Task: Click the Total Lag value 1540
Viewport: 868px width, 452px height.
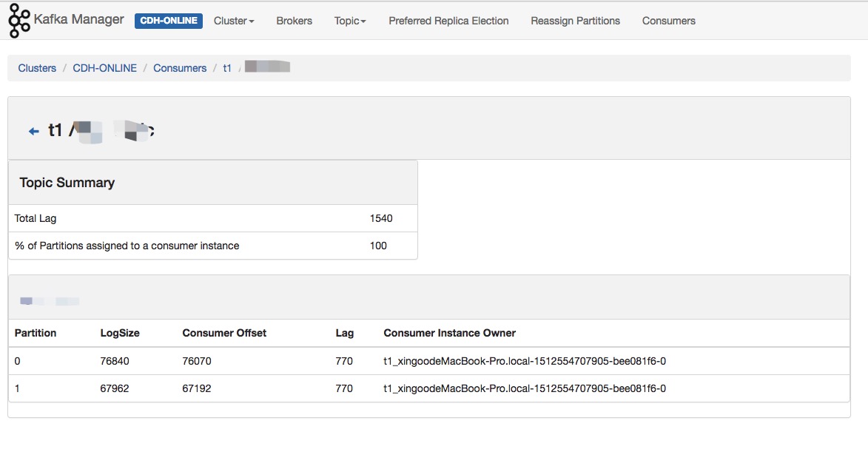Action: 381,218
